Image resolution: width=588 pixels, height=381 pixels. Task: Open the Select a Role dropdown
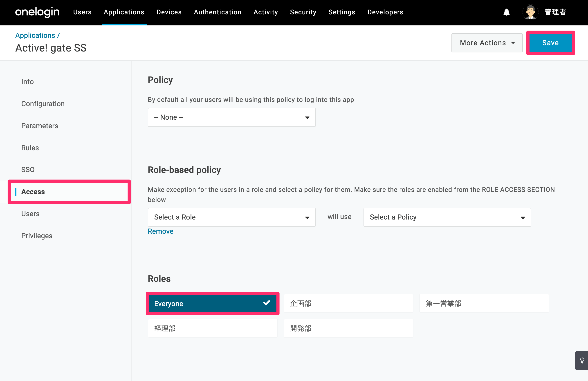coord(231,217)
